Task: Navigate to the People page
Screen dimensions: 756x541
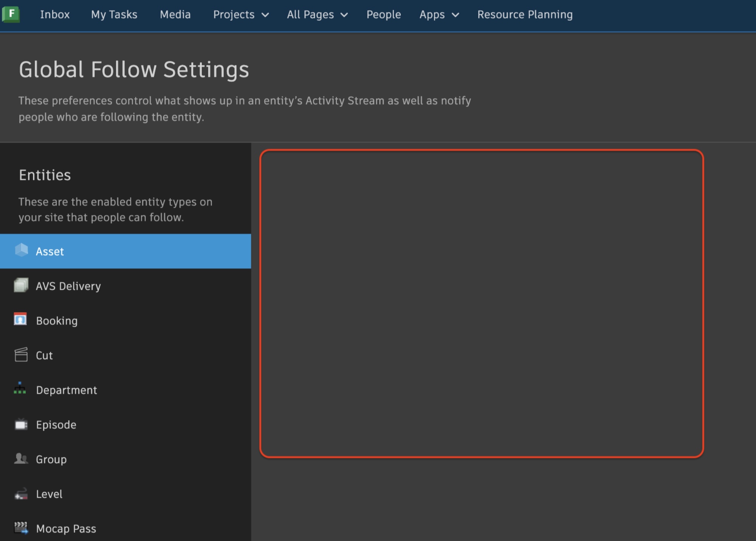Action: (x=383, y=15)
